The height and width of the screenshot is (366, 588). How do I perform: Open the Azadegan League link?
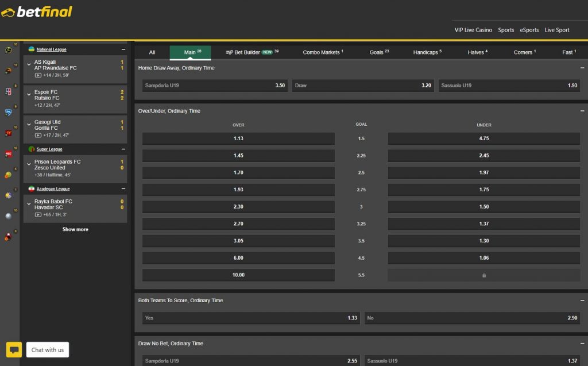(53, 189)
